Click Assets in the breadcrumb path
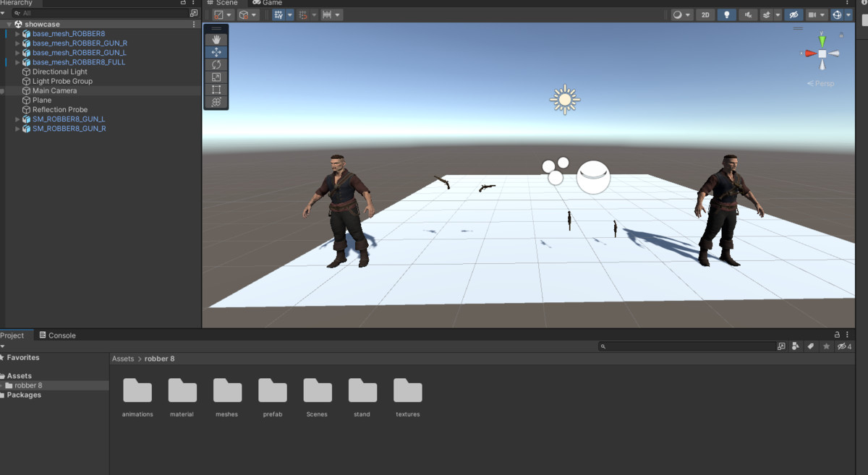Image resolution: width=868 pixels, height=475 pixels. pos(122,359)
